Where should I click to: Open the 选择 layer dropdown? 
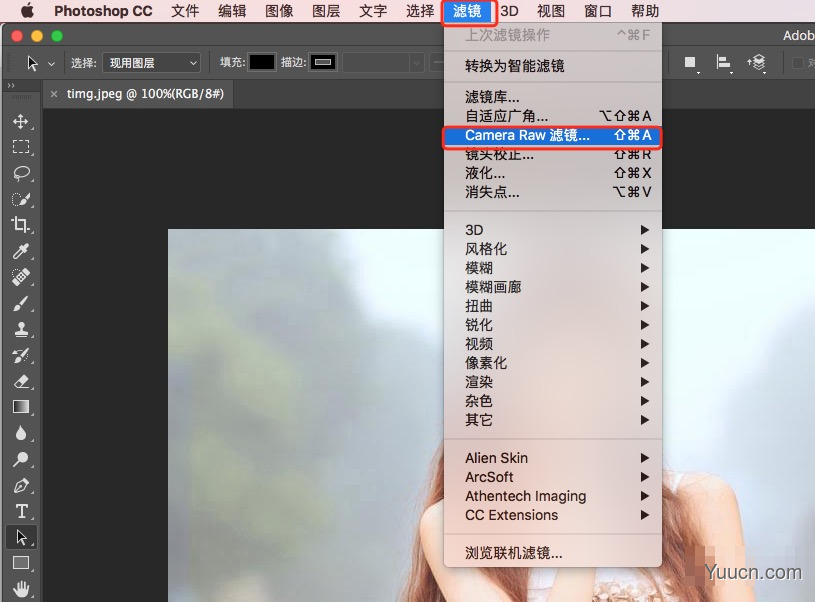(152, 63)
